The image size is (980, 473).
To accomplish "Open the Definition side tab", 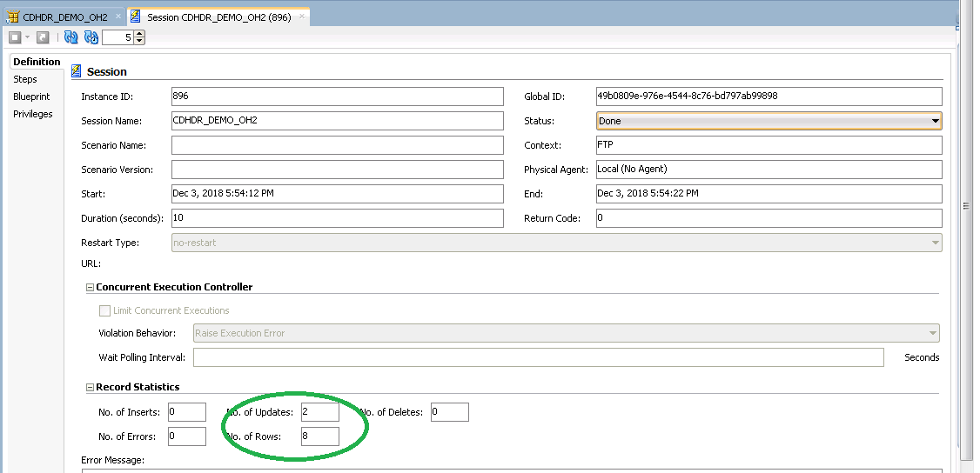I will click(37, 62).
